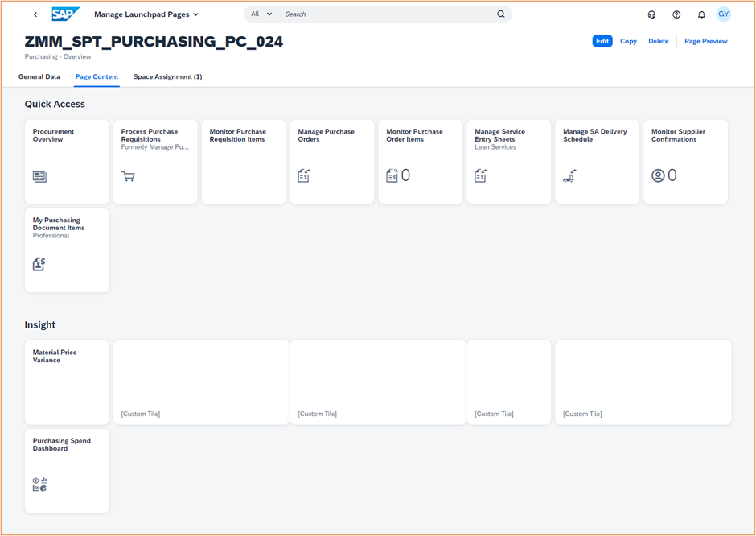Click the Professional subtitle text
Viewport: 756px width, 536px height.
coord(51,236)
